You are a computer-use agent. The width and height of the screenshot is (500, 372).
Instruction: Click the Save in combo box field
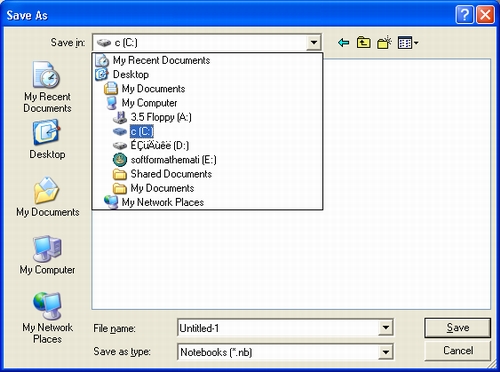pyautogui.click(x=207, y=43)
